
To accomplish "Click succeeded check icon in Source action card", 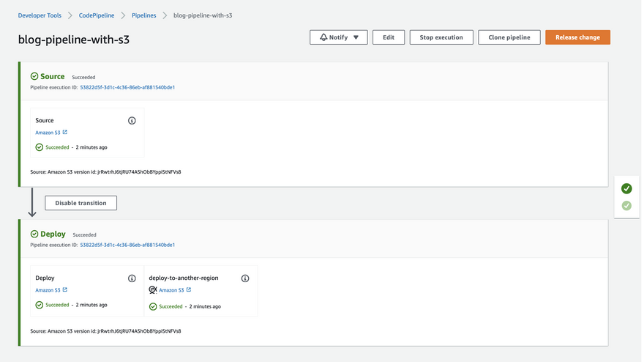I will (x=40, y=147).
